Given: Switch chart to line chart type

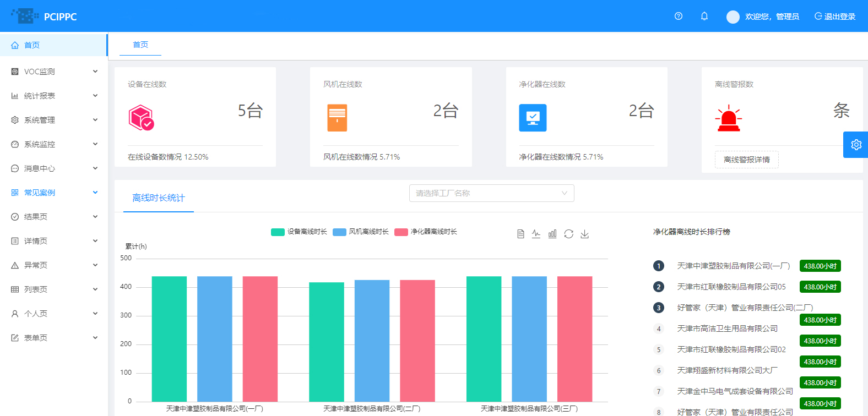Looking at the screenshot, I should [536, 234].
